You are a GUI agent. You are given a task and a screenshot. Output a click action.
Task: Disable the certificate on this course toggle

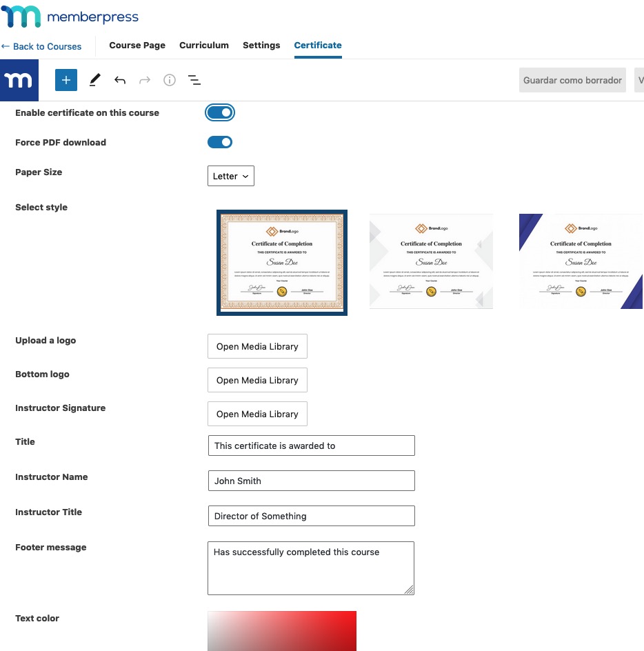point(220,112)
